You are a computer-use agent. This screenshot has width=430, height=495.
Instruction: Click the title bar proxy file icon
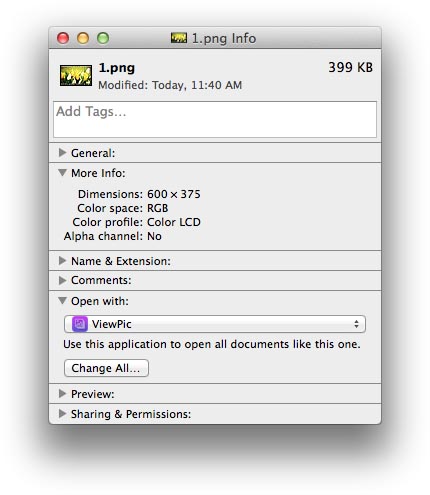tap(179, 38)
